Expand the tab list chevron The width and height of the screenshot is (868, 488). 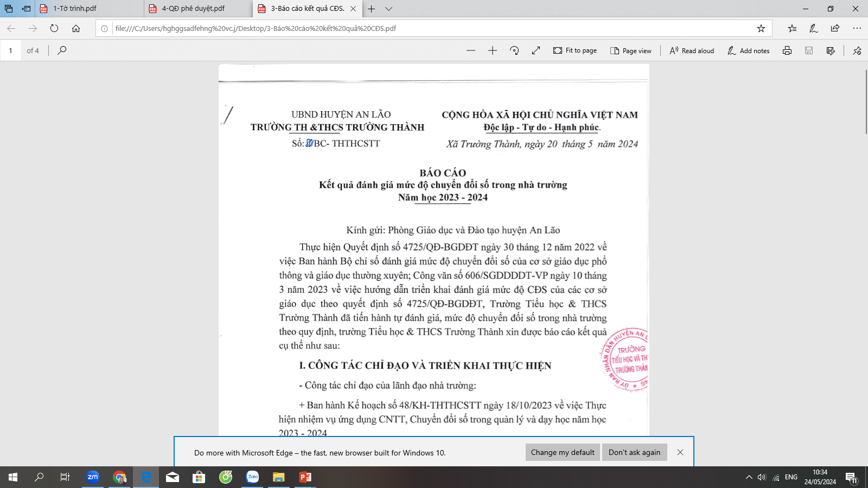coord(388,9)
